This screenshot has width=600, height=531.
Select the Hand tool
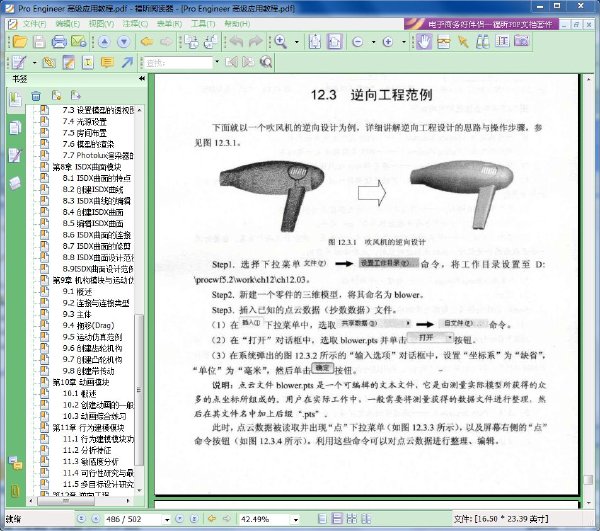click(x=424, y=42)
